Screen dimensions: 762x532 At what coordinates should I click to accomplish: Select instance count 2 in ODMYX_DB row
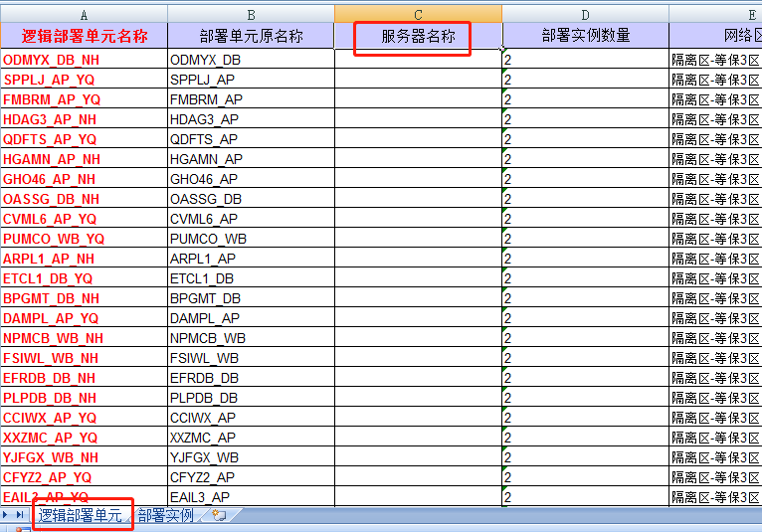tap(585, 60)
